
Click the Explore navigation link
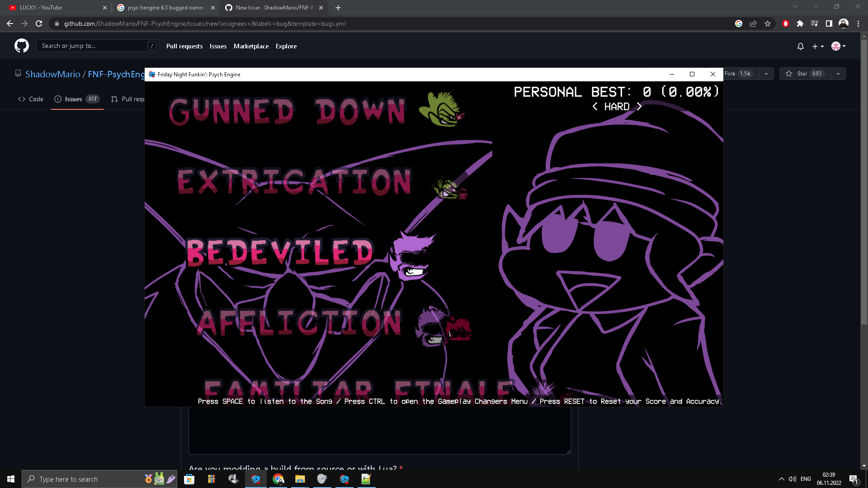point(286,46)
